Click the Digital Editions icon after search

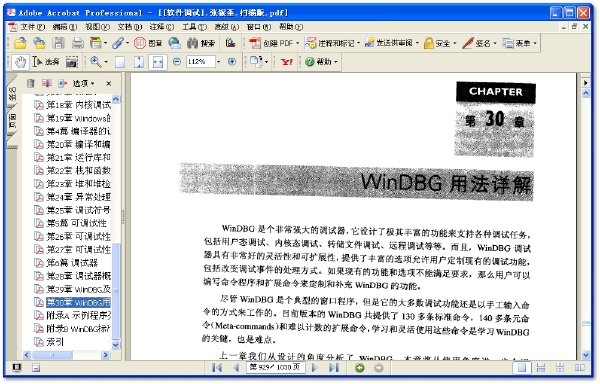pos(230,43)
